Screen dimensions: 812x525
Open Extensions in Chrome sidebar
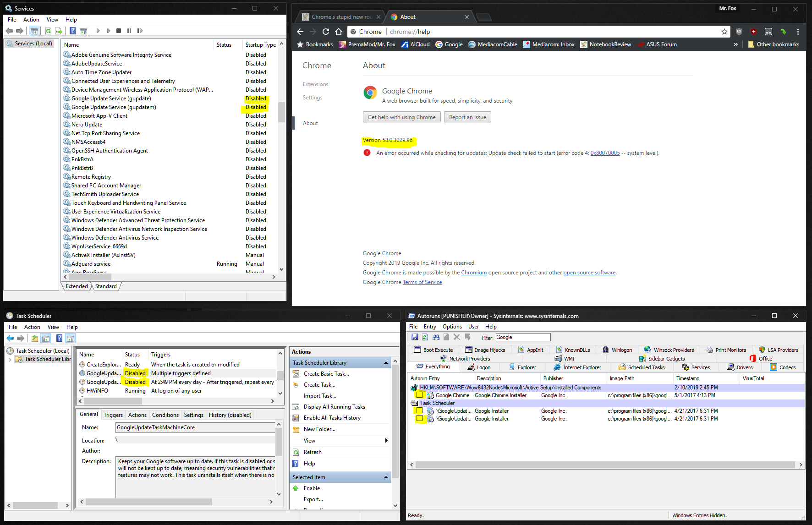coord(315,84)
